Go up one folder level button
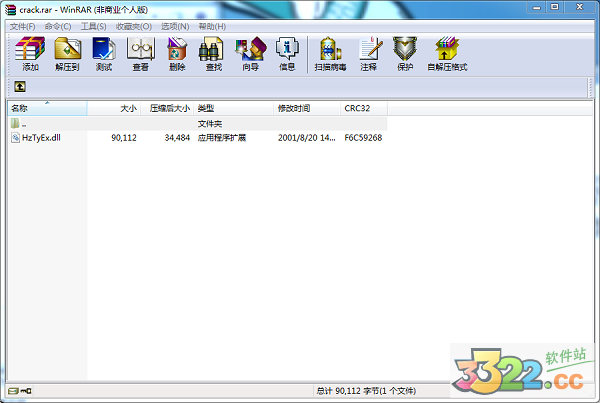The image size is (600, 403). [20, 86]
